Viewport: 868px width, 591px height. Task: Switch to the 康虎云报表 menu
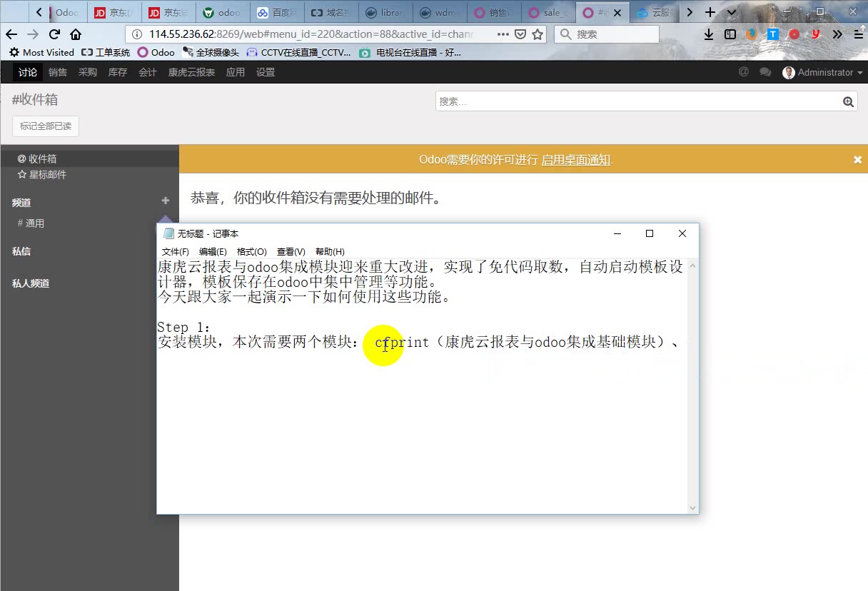click(191, 72)
